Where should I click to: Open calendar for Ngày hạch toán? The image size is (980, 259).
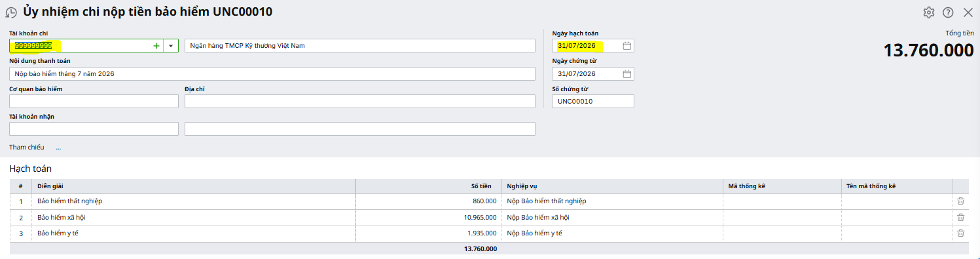click(x=626, y=46)
